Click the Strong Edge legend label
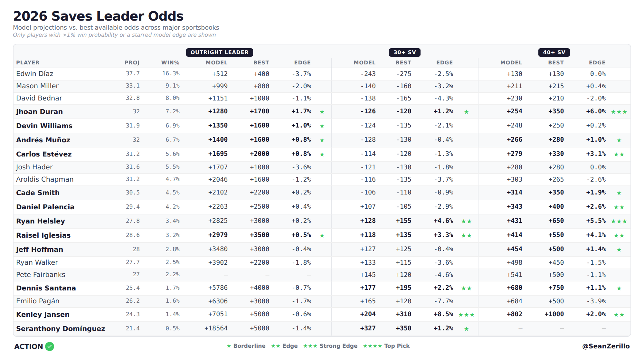Image resolution: width=644 pixels, height=360 pixels. click(338, 346)
